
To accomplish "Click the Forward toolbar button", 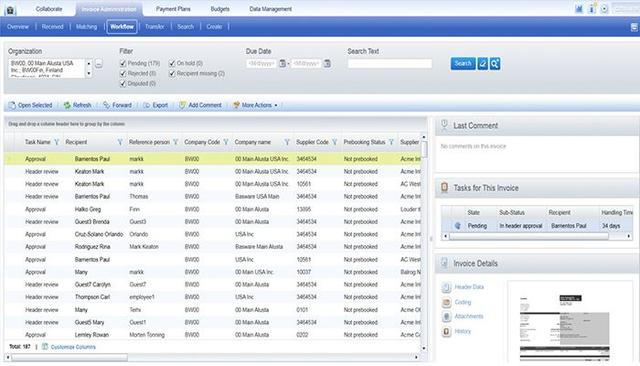I will 118,105.
